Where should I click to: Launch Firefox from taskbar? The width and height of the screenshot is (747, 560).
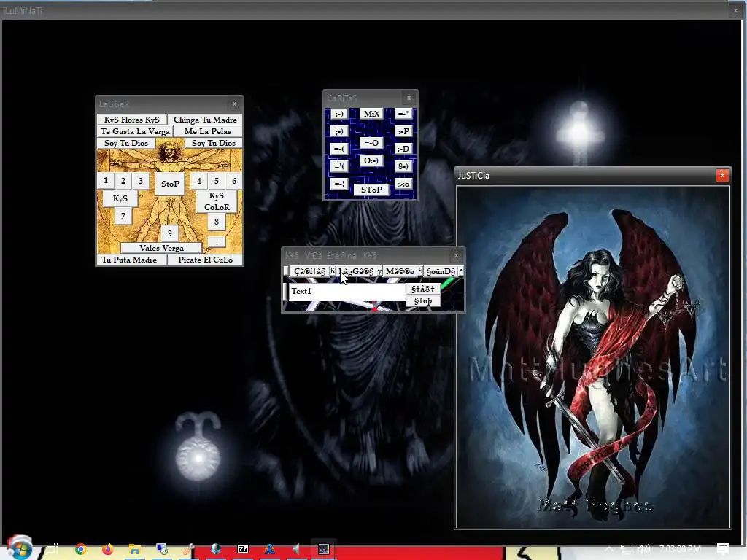[x=108, y=549]
